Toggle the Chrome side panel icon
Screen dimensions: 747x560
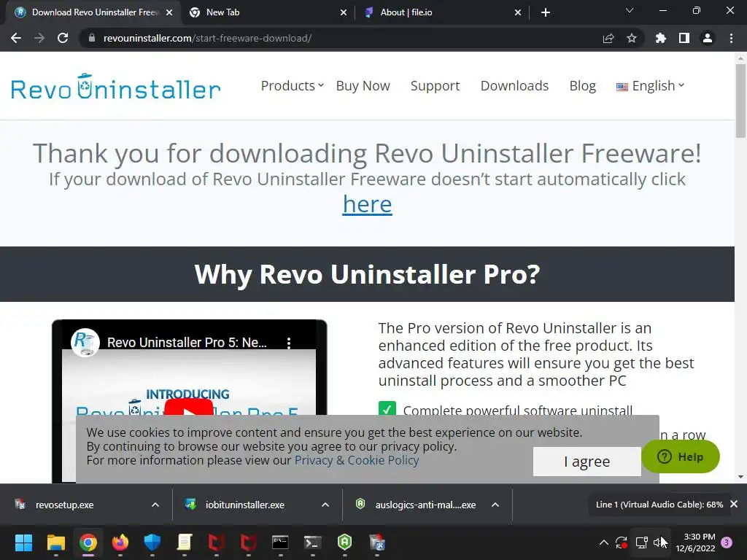coord(684,38)
